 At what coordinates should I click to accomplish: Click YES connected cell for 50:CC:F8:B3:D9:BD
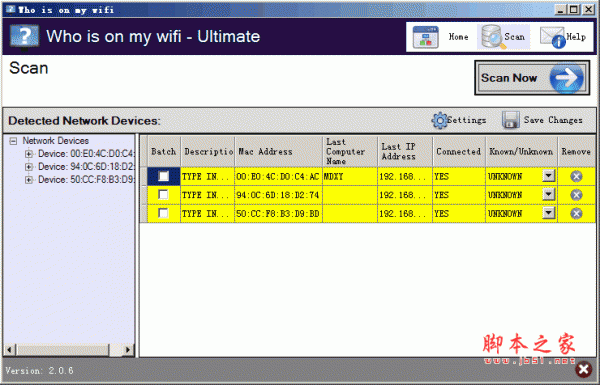point(459,213)
